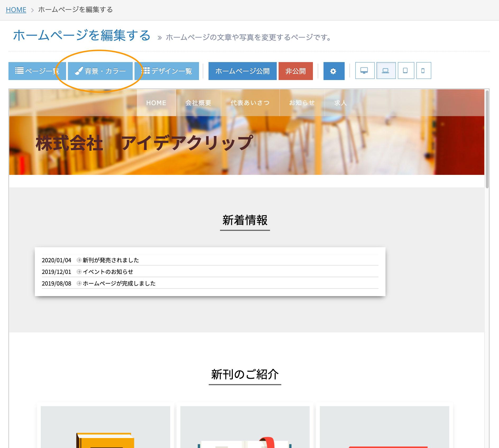
Task: Switch to smartphone preview mode
Action: [423, 71]
